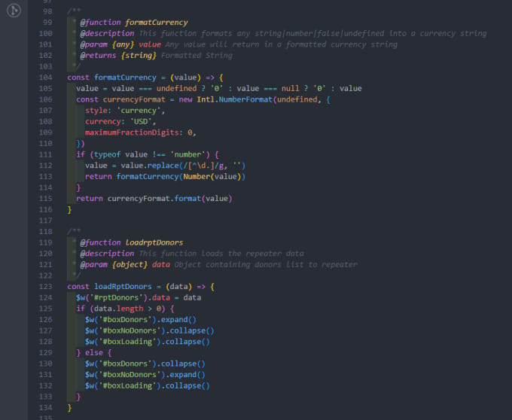Click 'replace' method call on line 112
512x420 pixels.
tap(163, 166)
